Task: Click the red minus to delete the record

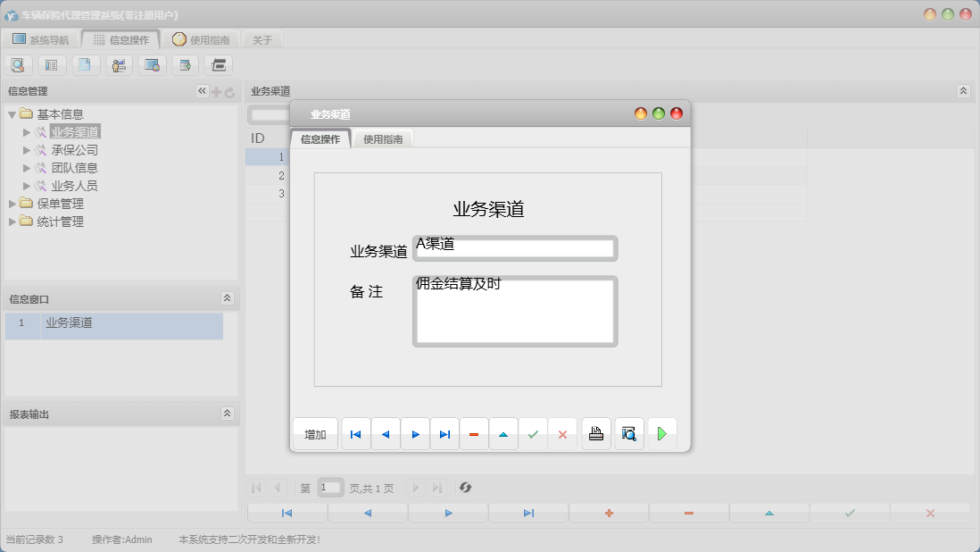Action: click(474, 433)
